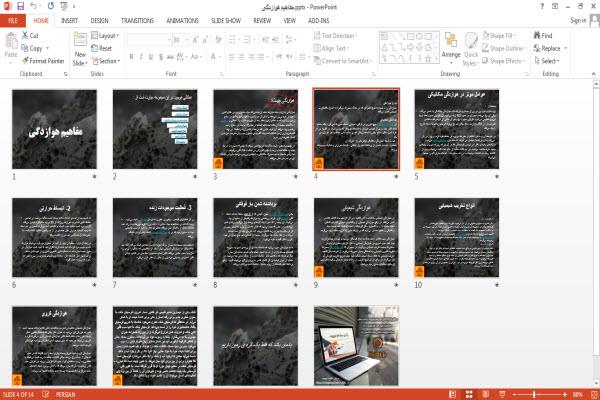The width and height of the screenshot is (600, 400).
Task: Open the Layout dropdown
Action: [x=105, y=36]
